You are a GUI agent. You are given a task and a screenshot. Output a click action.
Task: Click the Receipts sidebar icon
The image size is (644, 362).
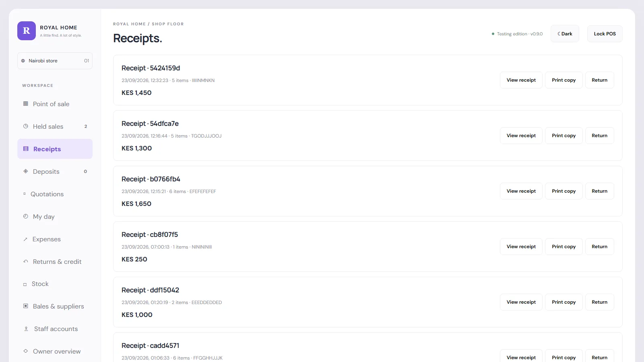click(26, 149)
